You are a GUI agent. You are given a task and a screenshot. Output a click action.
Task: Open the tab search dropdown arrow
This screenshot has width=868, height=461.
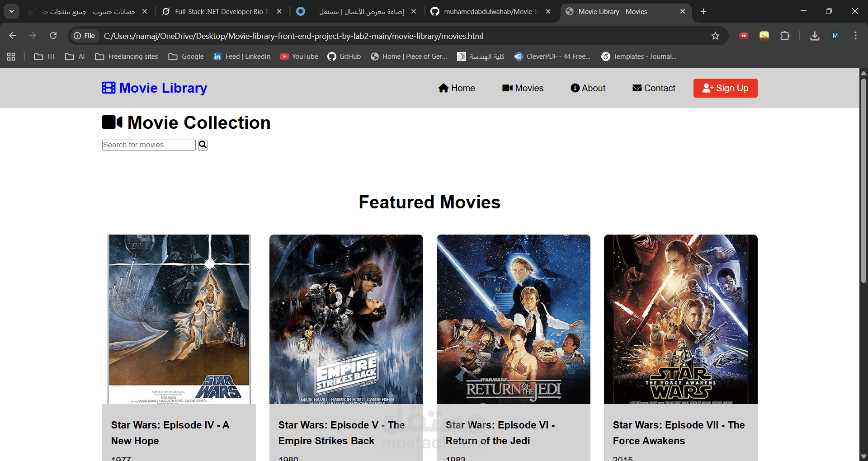(12, 11)
